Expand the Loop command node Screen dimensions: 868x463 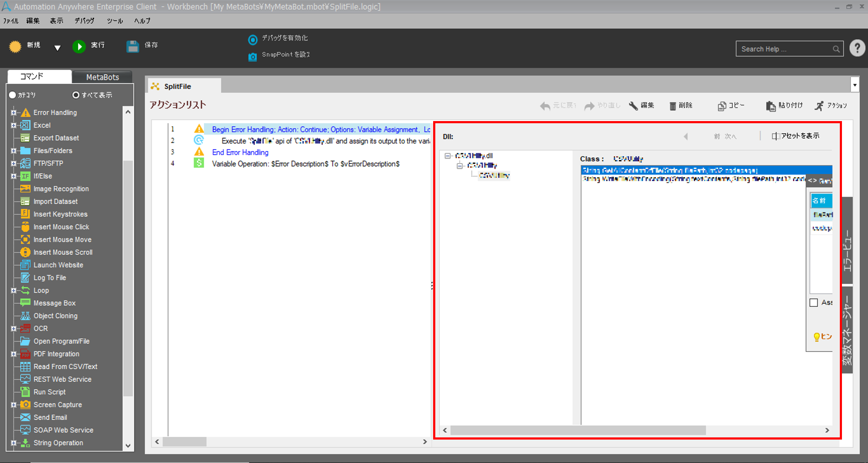(x=13, y=291)
